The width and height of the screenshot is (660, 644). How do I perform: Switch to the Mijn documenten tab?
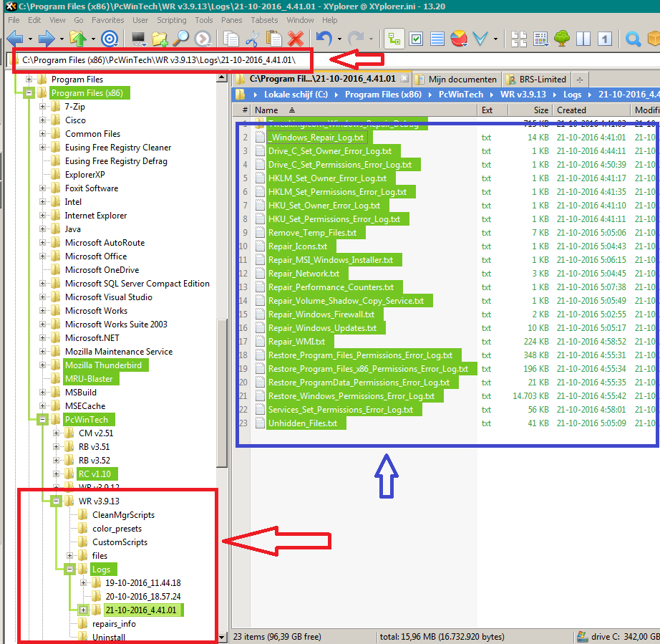click(462, 80)
